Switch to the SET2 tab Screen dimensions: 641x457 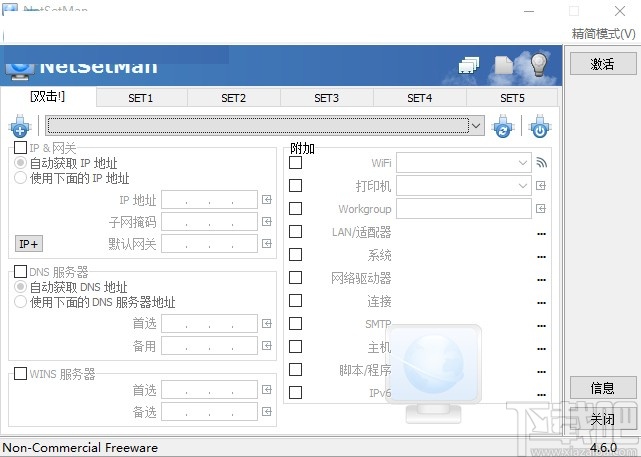(x=233, y=98)
